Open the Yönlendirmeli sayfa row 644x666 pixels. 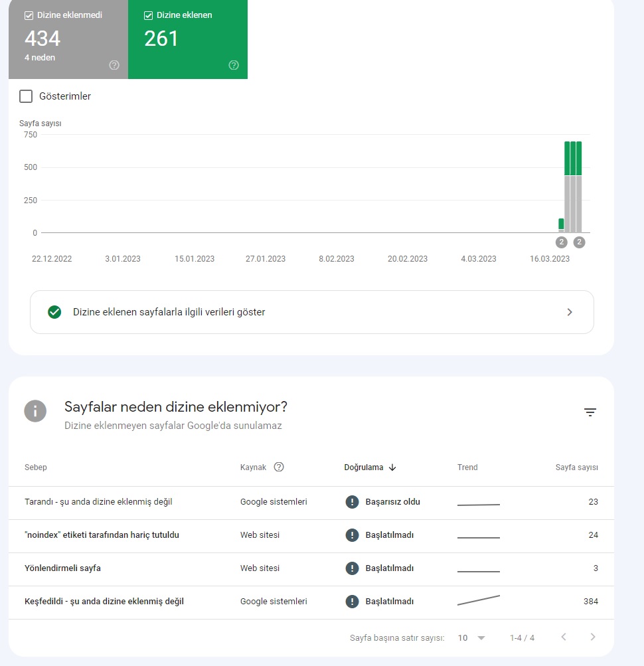[311, 569]
